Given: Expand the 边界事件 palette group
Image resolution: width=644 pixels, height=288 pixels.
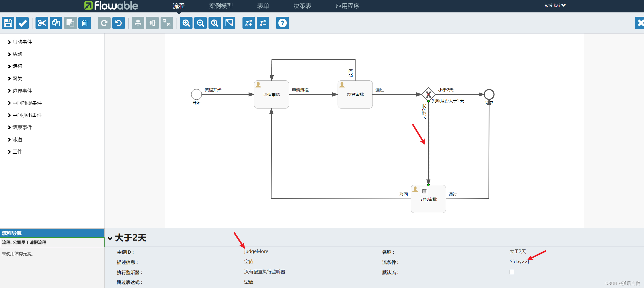Looking at the screenshot, I should [x=20, y=91].
